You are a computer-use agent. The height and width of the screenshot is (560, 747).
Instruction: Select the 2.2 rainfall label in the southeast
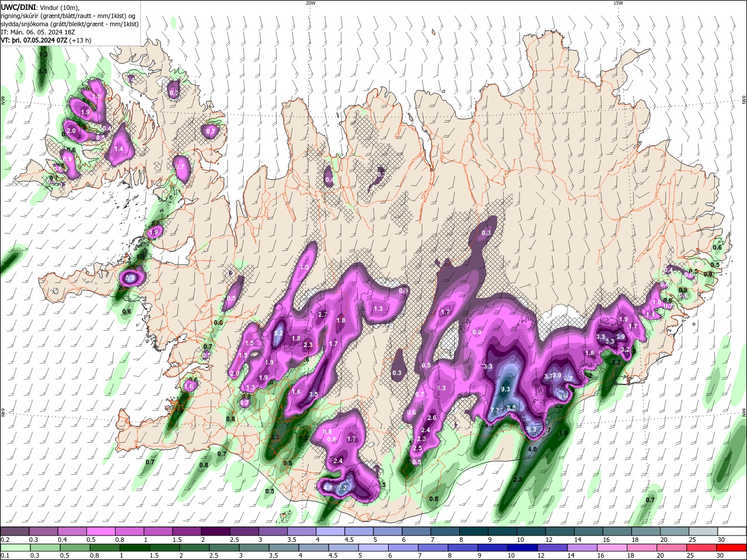(x=616, y=362)
